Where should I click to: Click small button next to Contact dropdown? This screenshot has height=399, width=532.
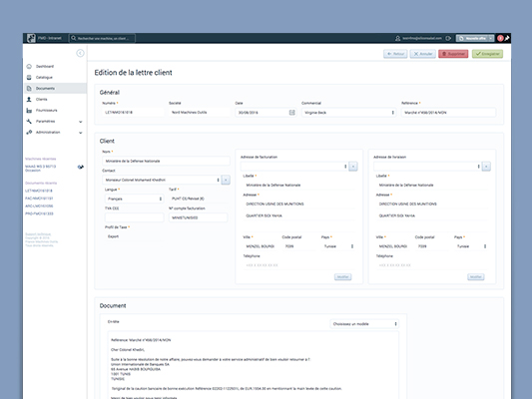(x=226, y=180)
